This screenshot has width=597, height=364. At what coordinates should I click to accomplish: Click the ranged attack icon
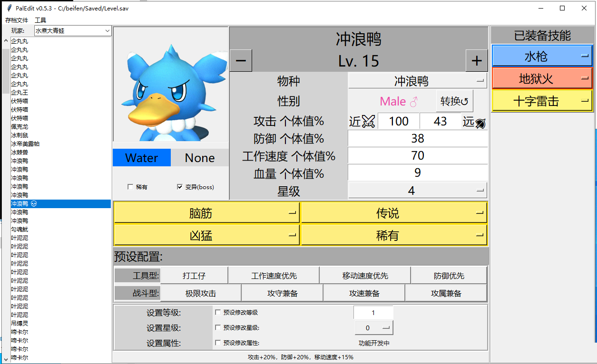coord(480,123)
